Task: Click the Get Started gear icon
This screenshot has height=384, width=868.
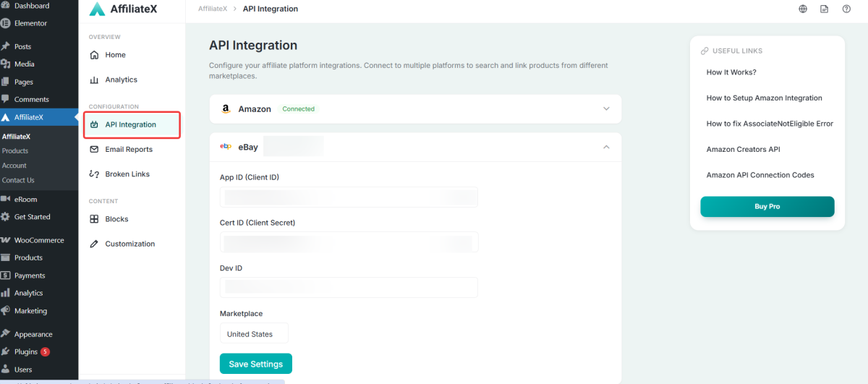Action: point(5,217)
